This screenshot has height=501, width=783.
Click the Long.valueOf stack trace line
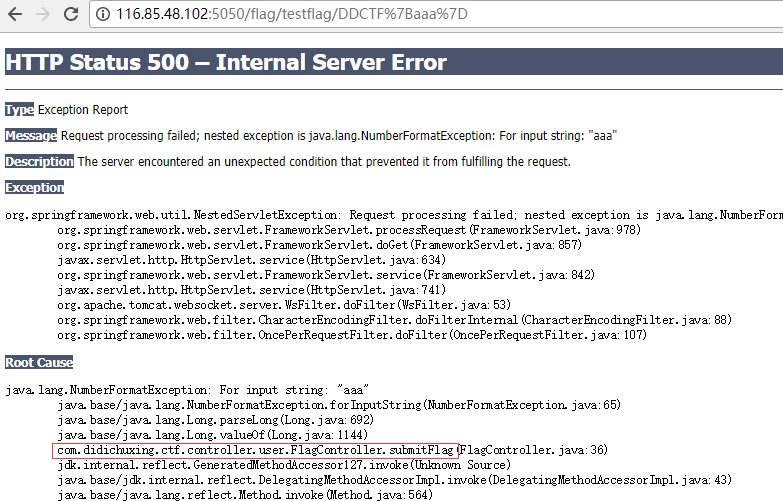(214, 435)
